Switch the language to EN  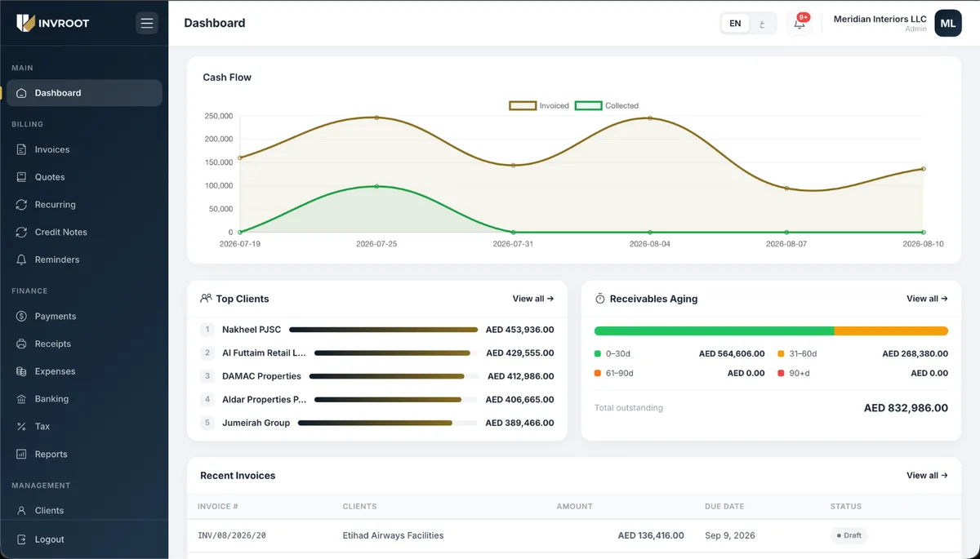coord(735,23)
